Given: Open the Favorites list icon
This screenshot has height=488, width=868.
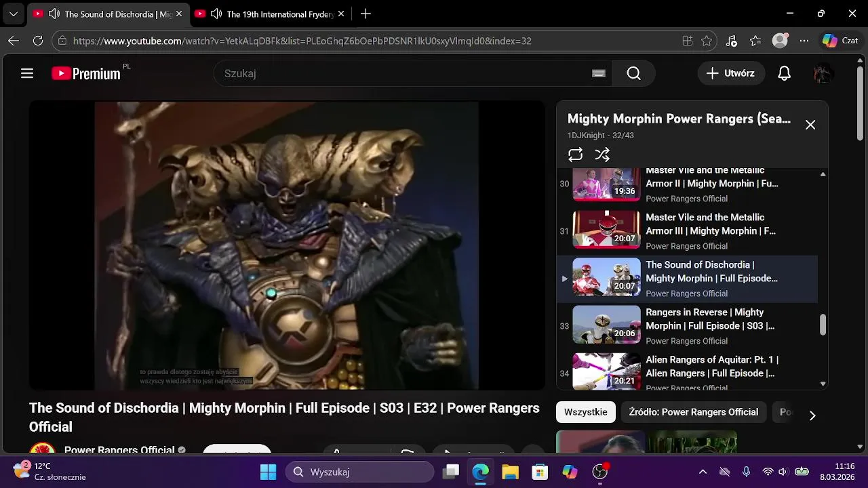Looking at the screenshot, I should 755,41.
